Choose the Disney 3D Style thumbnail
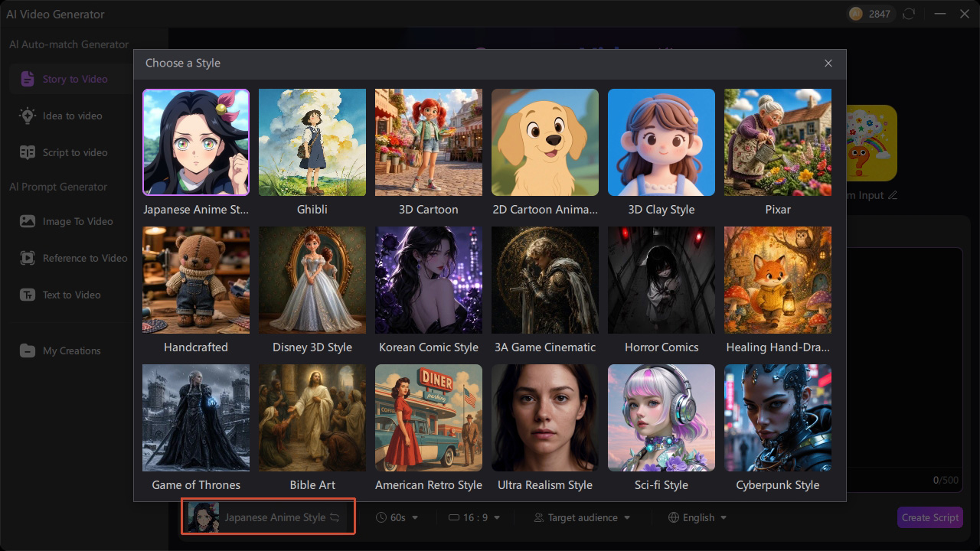 click(x=312, y=280)
